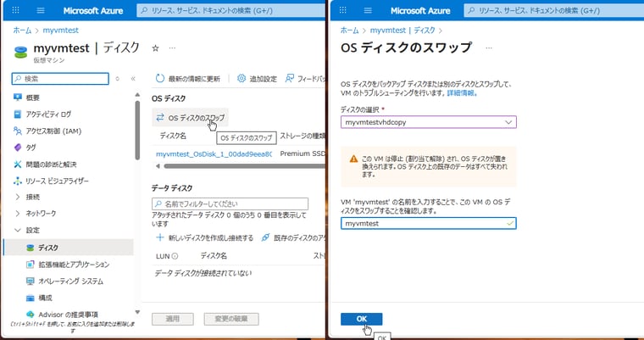Click 最新の情報に更新 refresh button
The width and height of the screenshot is (644, 340).
(x=188, y=79)
